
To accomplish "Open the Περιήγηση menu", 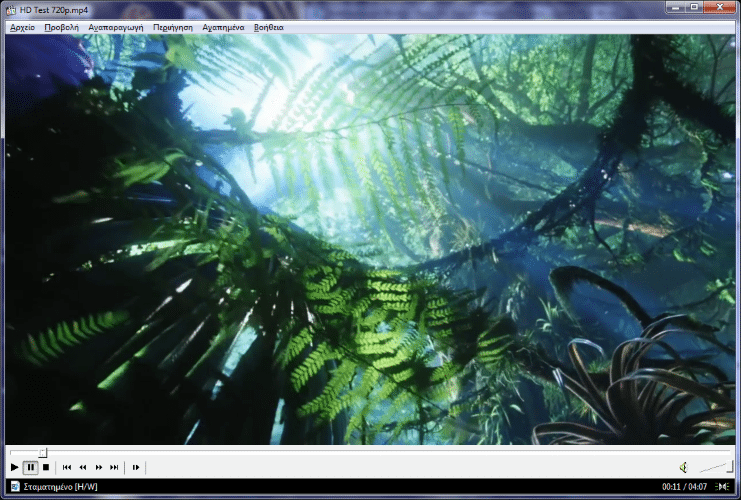I will [x=173, y=27].
